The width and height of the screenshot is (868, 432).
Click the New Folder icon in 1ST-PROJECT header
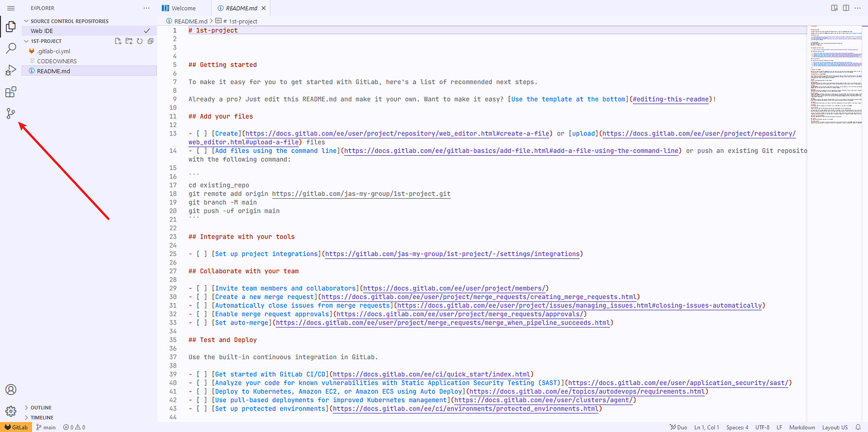(129, 41)
